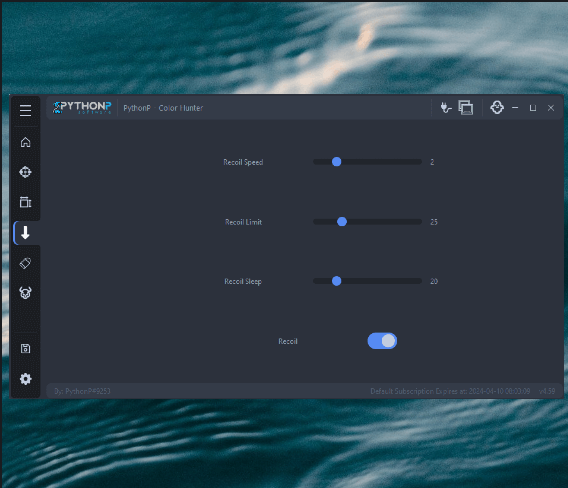Click the overlapping windows icon in title bar
Image resolution: width=568 pixels, height=488 pixels.
[466, 108]
